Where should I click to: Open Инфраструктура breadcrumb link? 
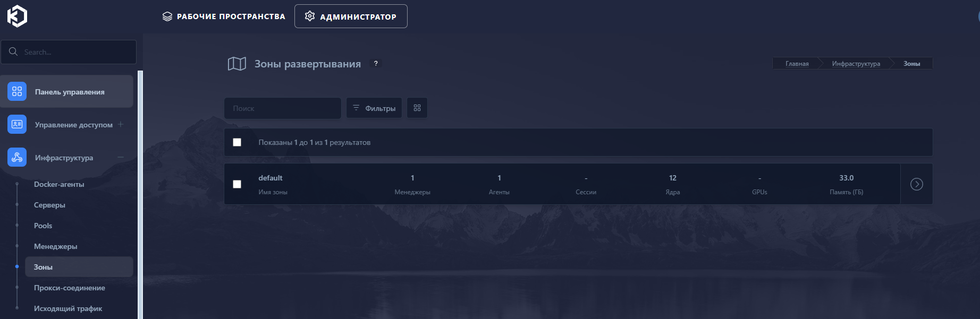pos(856,64)
